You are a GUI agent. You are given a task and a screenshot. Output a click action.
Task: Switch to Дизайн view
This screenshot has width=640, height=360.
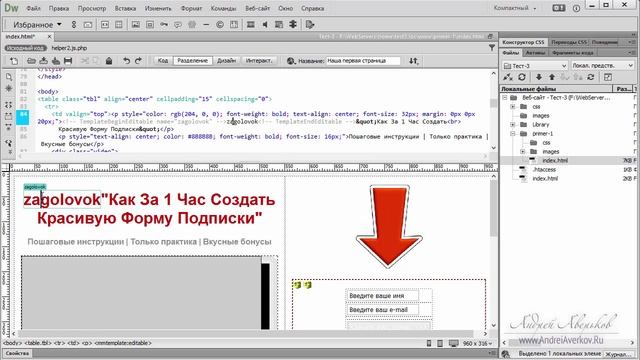pyautogui.click(x=227, y=60)
